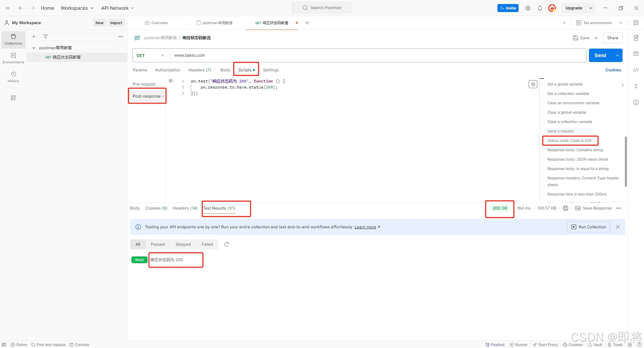Click Run Collection button
Image resolution: width=644 pixels, height=348 pixels.
pyautogui.click(x=589, y=227)
